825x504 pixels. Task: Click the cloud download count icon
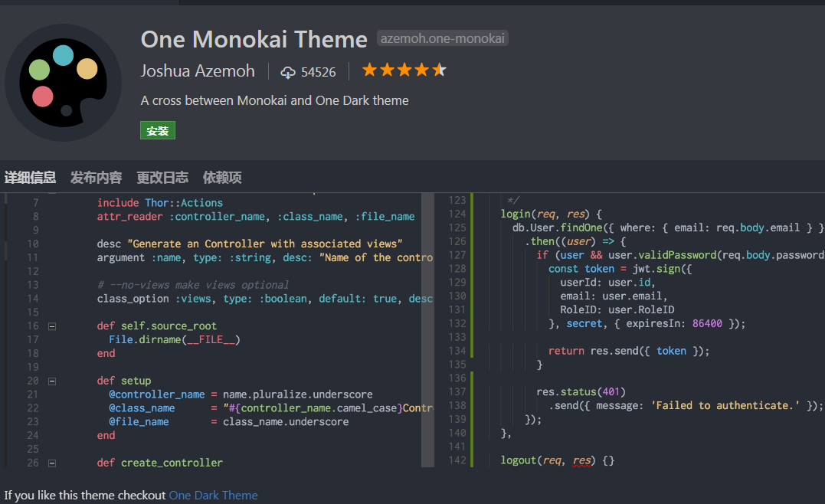coord(288,72)
